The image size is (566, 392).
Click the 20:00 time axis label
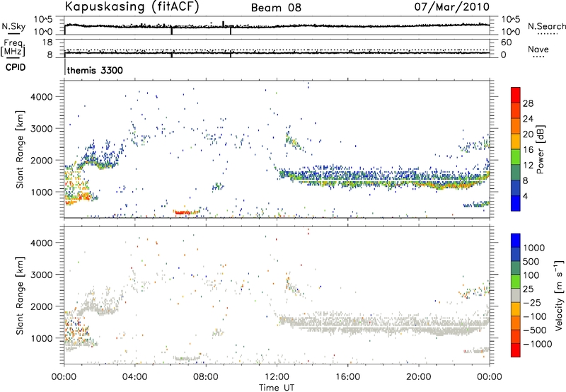coord(419,377)
